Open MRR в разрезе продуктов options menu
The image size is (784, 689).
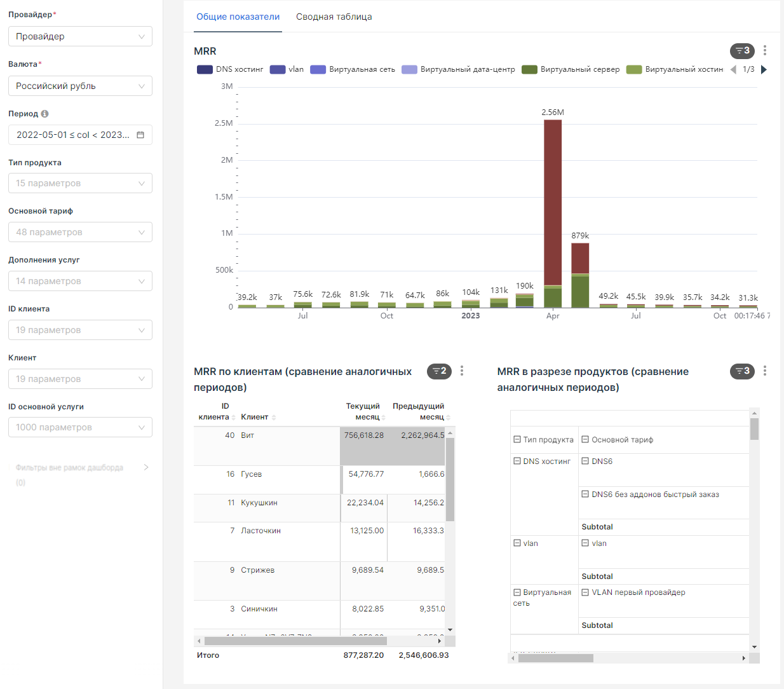click(x=764, y=371)
